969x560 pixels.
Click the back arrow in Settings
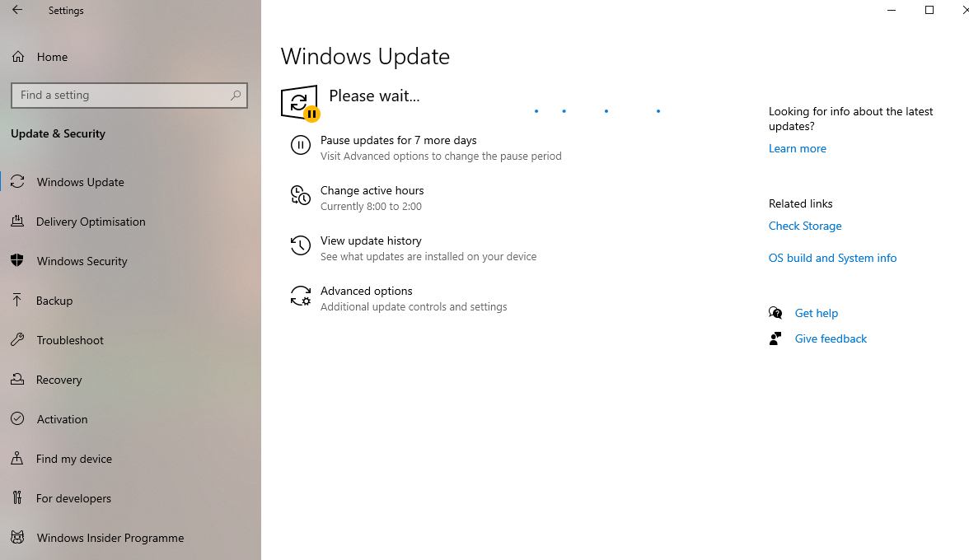17,10
